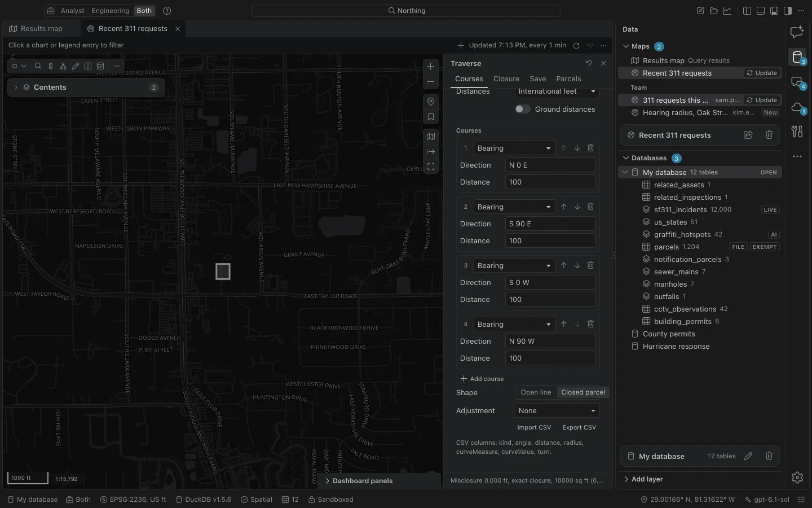Image resolution: width=812 pixels, height=508 pixels.
Task: Open the International feet units dropdown
Action: pyautogui.click(x=557, y=91)
